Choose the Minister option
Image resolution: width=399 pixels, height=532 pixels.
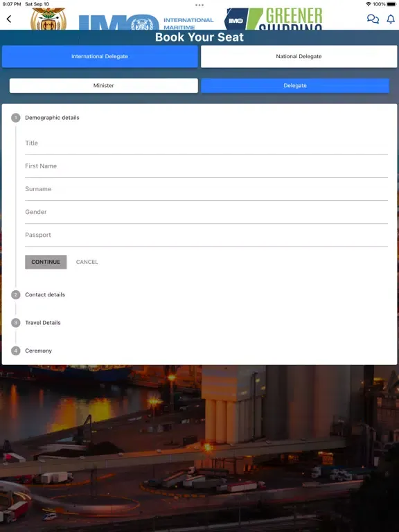103,85
